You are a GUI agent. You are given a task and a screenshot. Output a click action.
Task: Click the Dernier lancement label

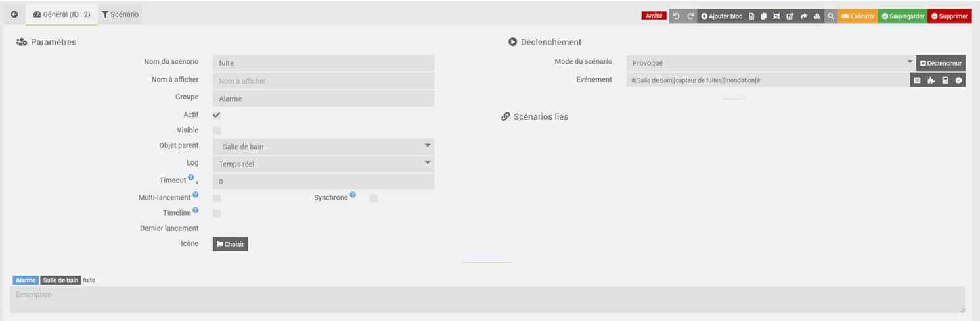169,228
